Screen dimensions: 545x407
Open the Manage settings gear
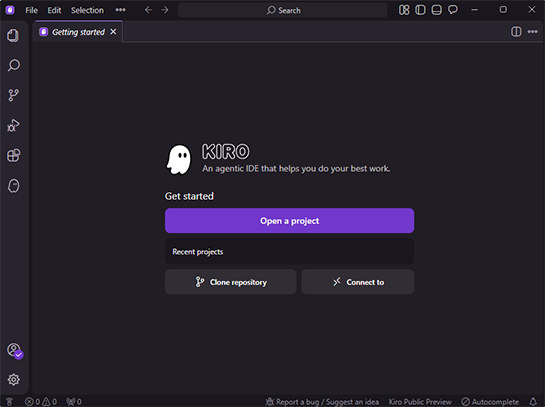(x=14, y=380)
